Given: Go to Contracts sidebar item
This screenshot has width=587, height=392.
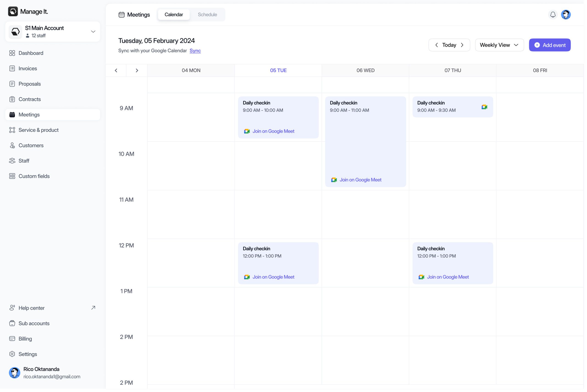Looking at the screenshot, I should coord(30,99).
